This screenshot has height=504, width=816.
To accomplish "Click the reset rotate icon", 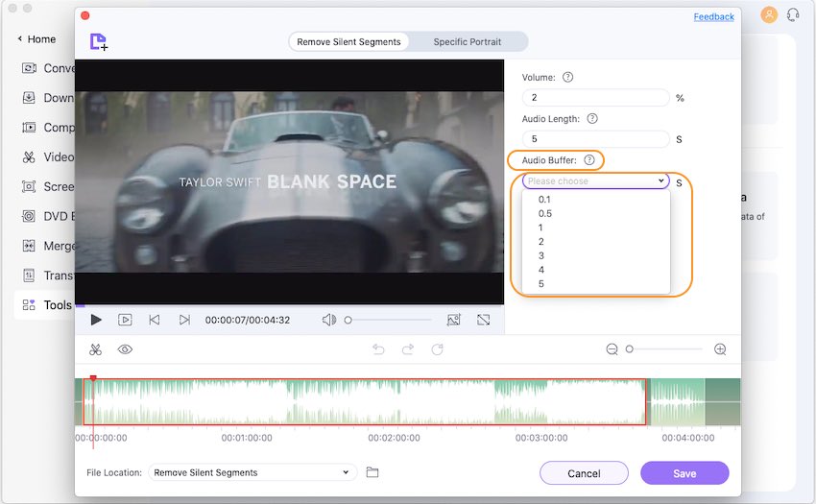I will tap(437, 349).
